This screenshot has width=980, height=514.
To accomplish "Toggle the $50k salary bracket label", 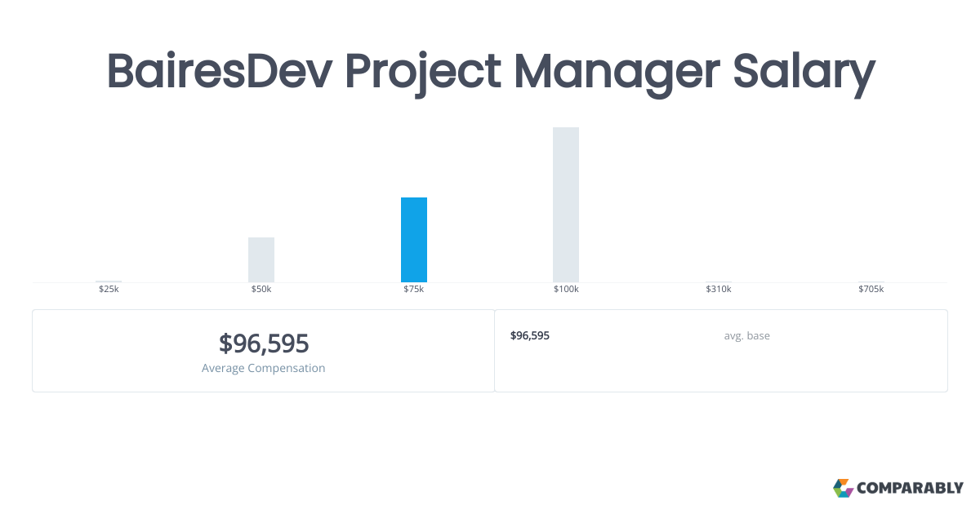I will [261, 288].
